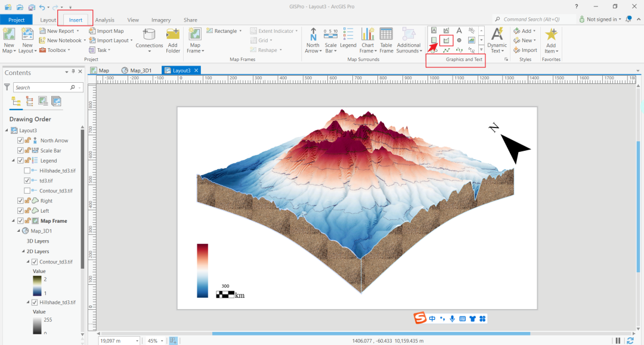
Task: Open the Project tab
Action: [17, 20]
